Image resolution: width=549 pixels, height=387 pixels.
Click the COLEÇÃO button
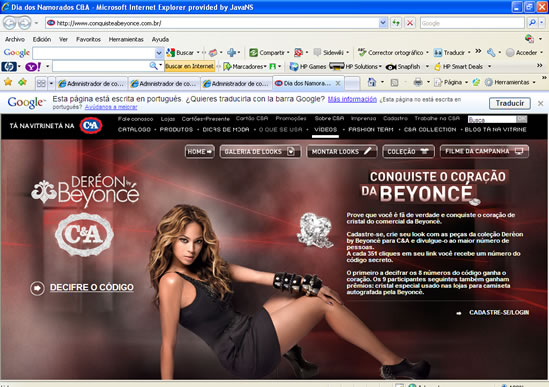[x=408, y=152]
